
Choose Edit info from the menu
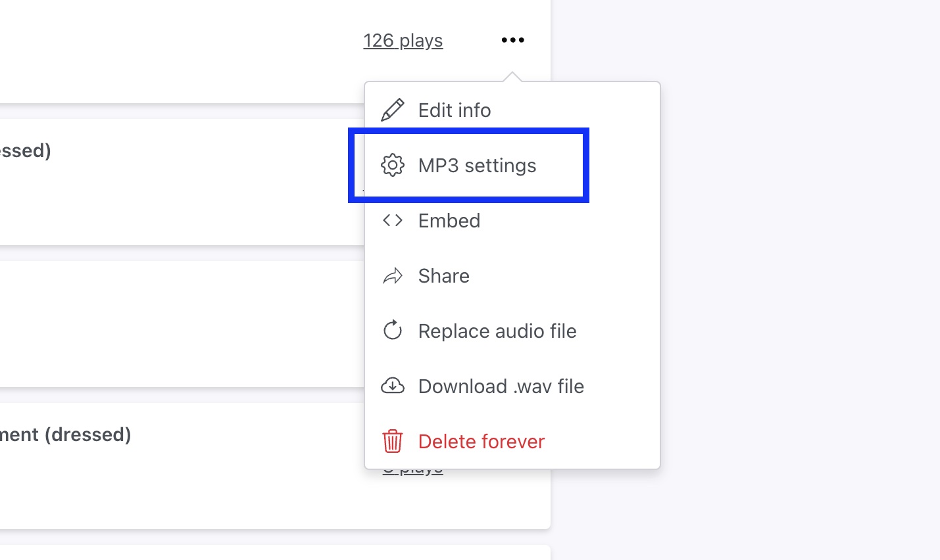pyautogui.click(x=455, y=110)
